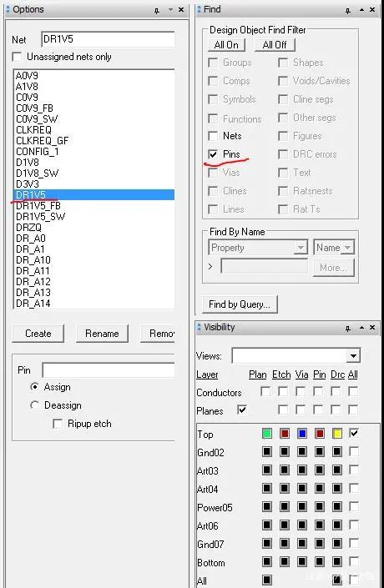Screen dimensions: 384x588
Task: Click the yellow Top layer Drc swatch
Action: 337,434
